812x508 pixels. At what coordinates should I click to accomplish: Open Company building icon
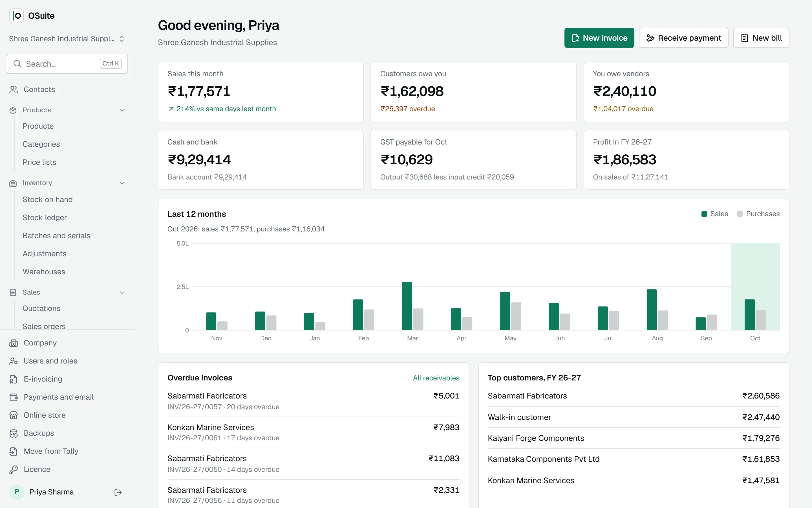pos(14,343)
